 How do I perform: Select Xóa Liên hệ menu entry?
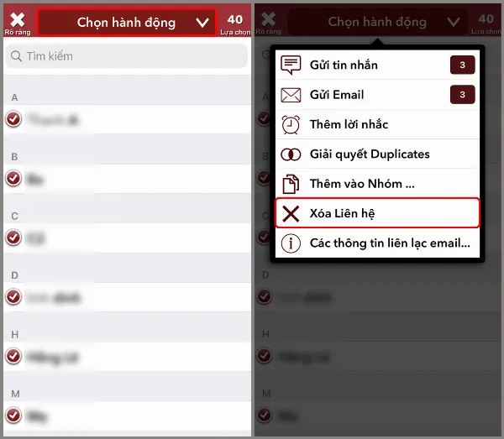pos(377,213)
